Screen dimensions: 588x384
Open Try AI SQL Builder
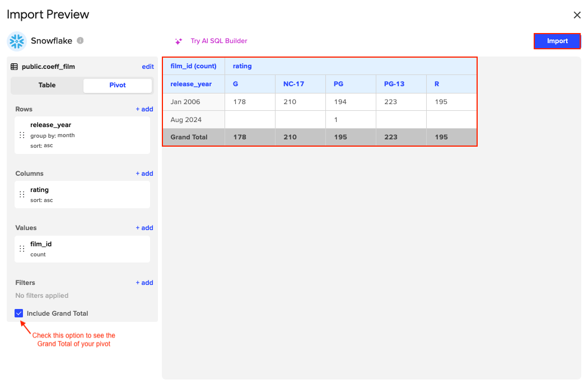point(218,41)
